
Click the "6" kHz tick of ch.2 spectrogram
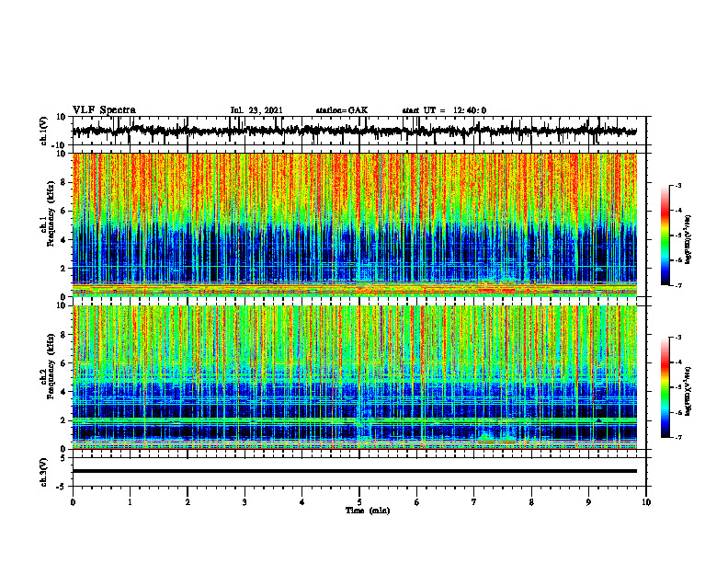[64, 363]
